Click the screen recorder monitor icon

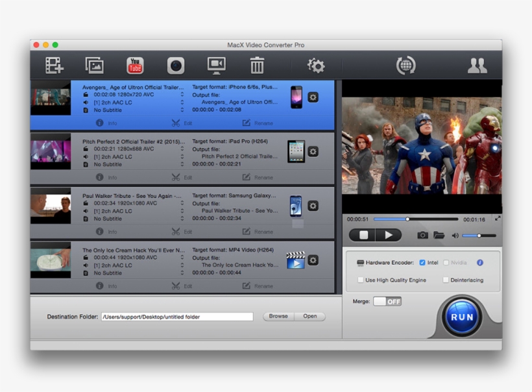tap(216, 65)
